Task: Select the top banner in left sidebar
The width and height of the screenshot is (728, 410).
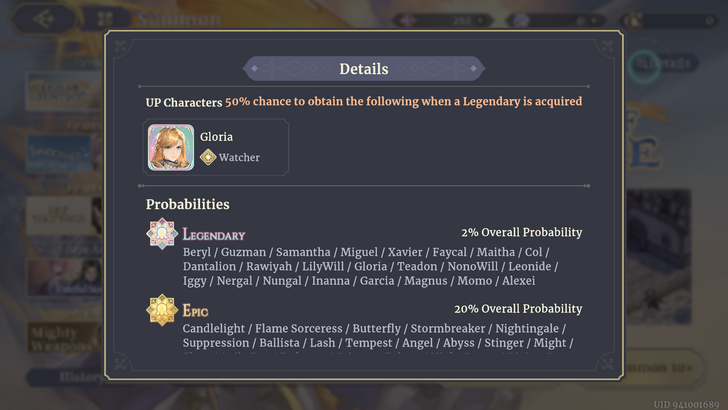Action: (x=60, y=92)
